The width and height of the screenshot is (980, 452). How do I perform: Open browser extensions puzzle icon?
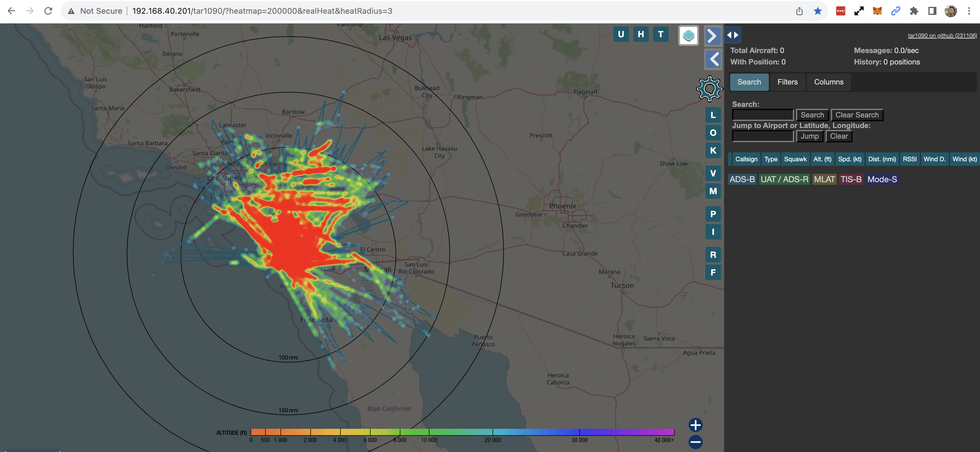click(914, 11)
